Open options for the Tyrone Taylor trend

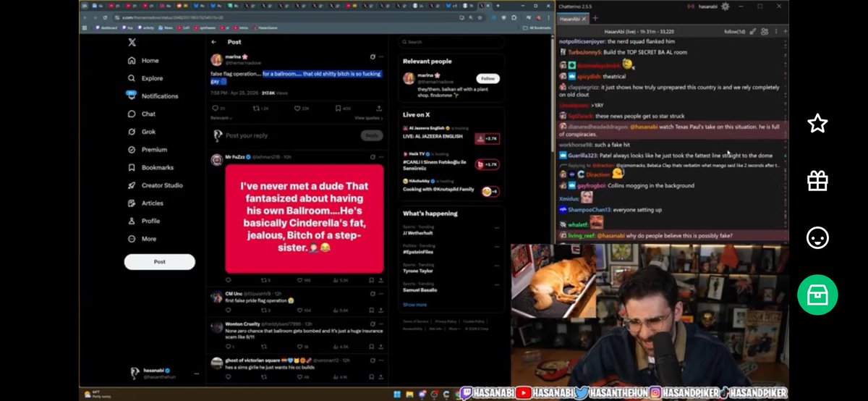(498, 267)
